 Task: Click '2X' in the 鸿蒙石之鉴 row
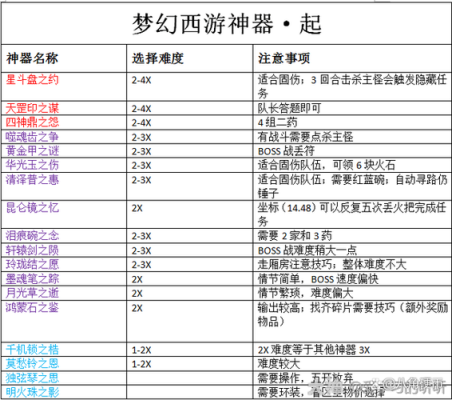137,308
